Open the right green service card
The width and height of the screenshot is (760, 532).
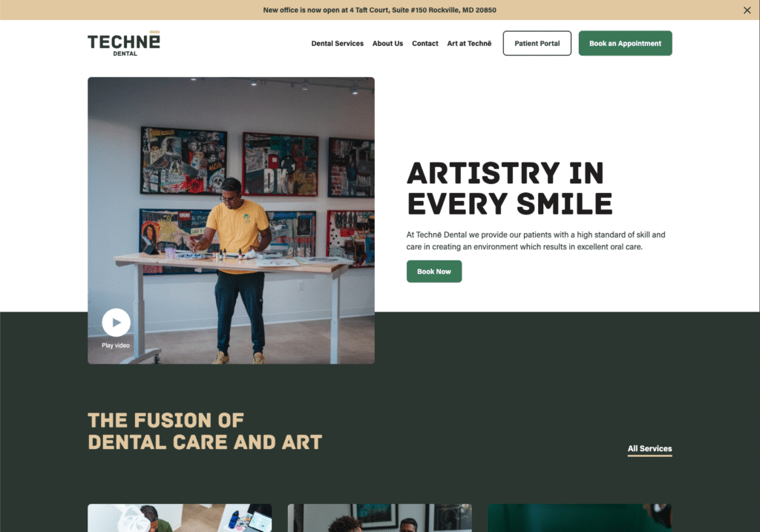coord(579,518)
